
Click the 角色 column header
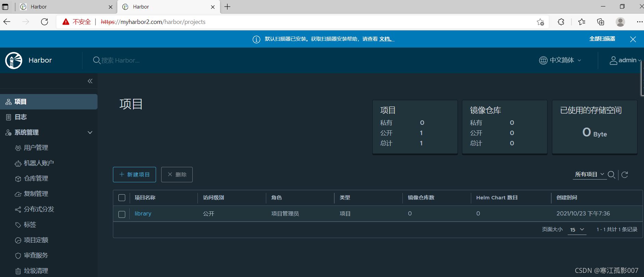[276, 198]
